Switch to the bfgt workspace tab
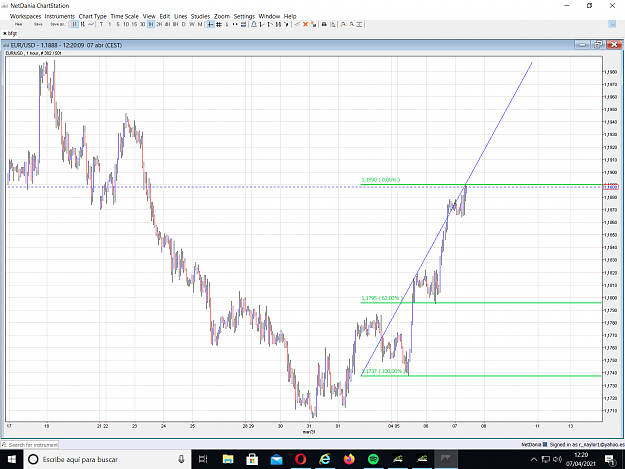Image resolution: width=625 pixels, height=469 pixels. pyautogui.click(x=10, y=33)
